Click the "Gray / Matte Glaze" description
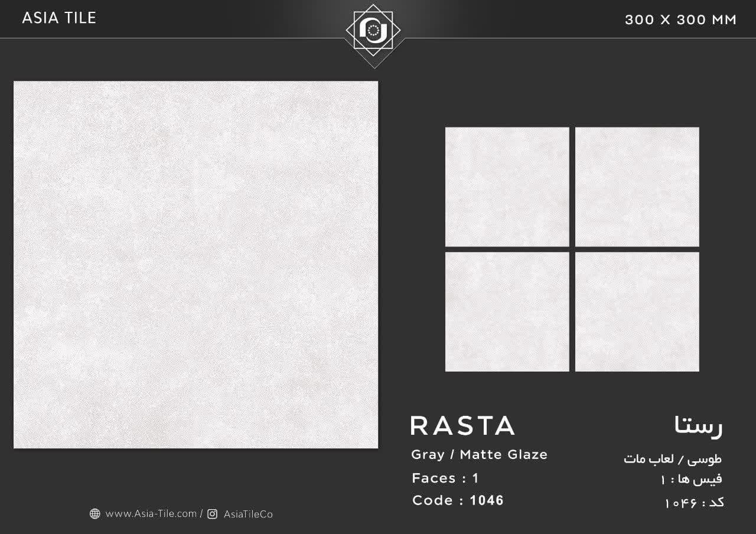Screen dimensions: 756x534 [x=480, y=455]
